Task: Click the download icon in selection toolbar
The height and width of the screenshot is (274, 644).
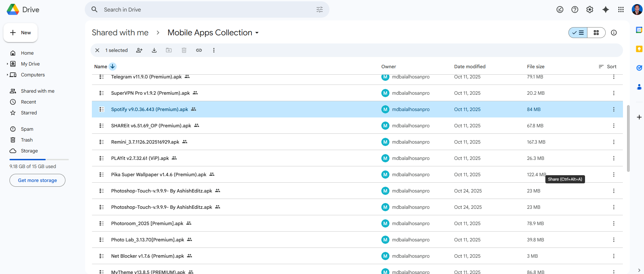Action: click(154, 50)
